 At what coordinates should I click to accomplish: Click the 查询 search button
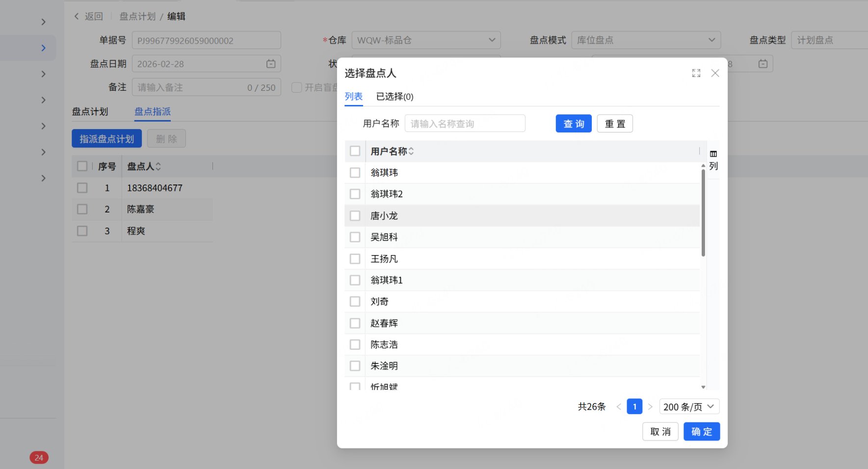click(x=573, y=124)
